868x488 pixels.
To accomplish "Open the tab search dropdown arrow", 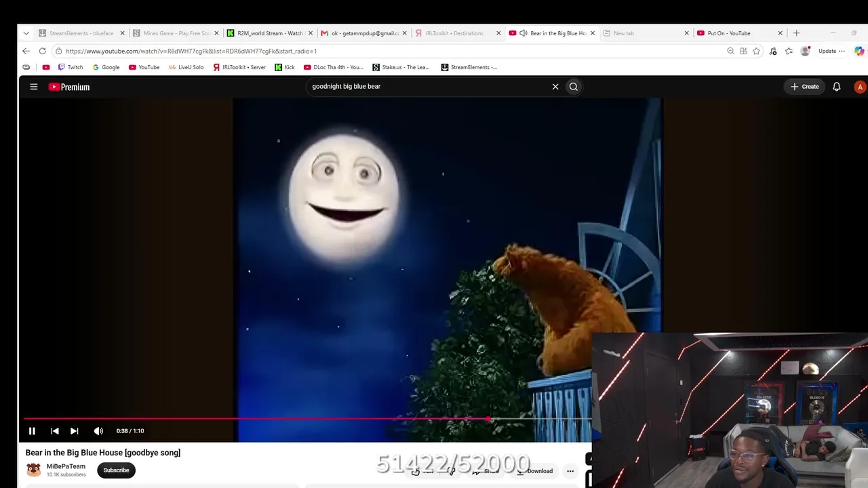I will (26, 33).
